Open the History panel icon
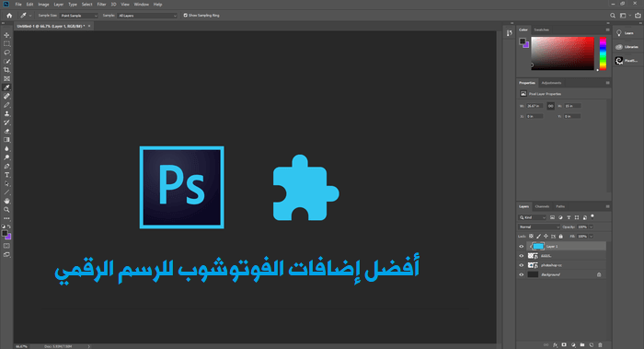This screenshot has height=349, width=644. pyautogui.click(x=510, y=33)
